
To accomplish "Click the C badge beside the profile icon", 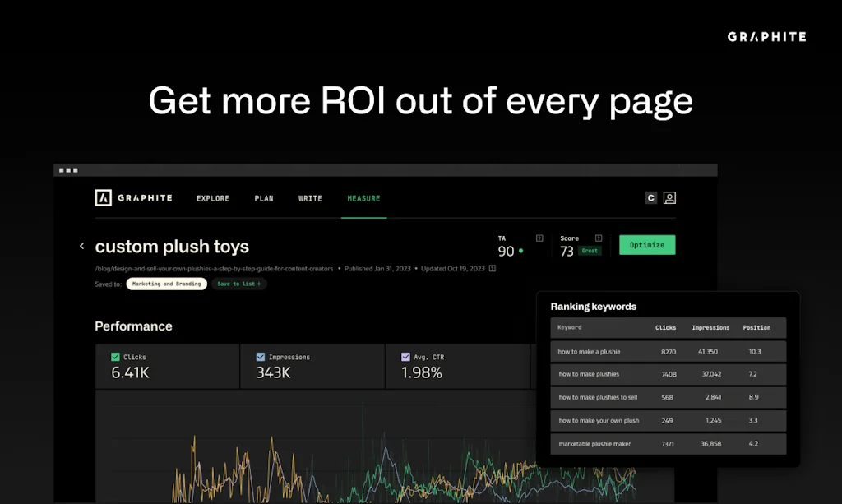I will tap(650, 197).
